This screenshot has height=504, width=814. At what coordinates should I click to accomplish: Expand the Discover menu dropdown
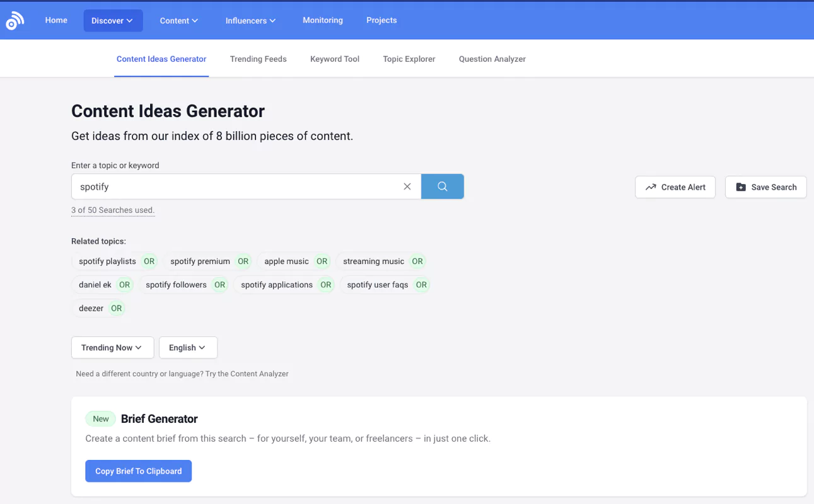pyautogui.click(x=113, y=20)
